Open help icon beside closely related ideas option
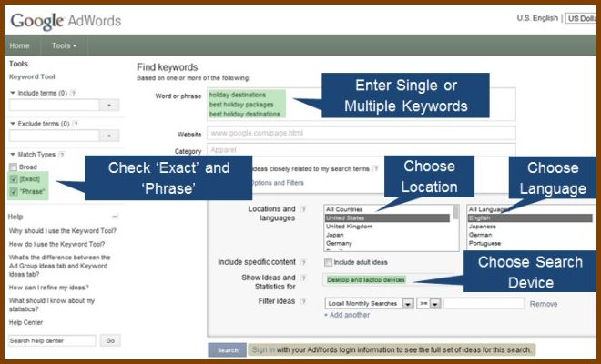The height and width of the screenshot is (364, 601). click(375, 168)
